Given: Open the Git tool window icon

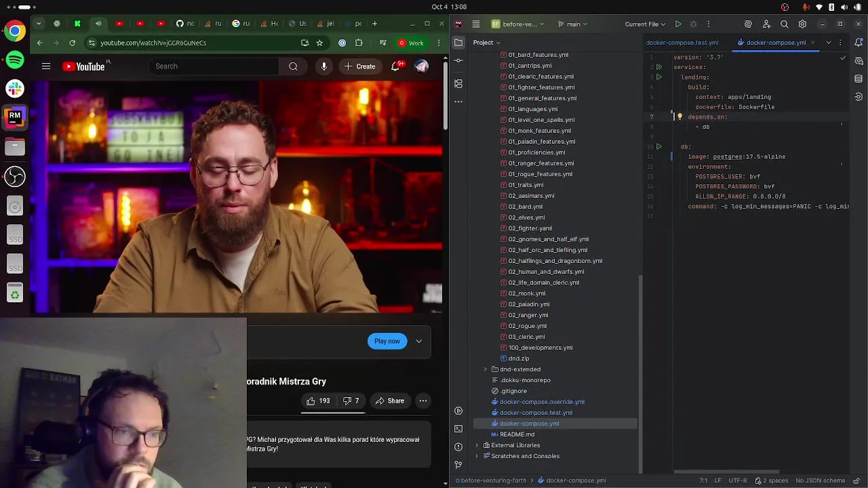Looking at the screenshot, I should pyautogui.click(x=458, y=465).
